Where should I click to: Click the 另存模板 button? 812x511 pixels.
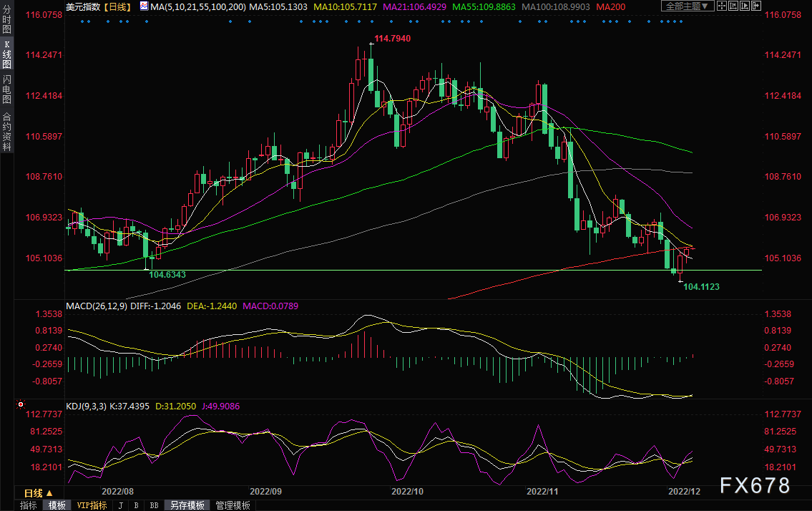(x=187, y=505)
